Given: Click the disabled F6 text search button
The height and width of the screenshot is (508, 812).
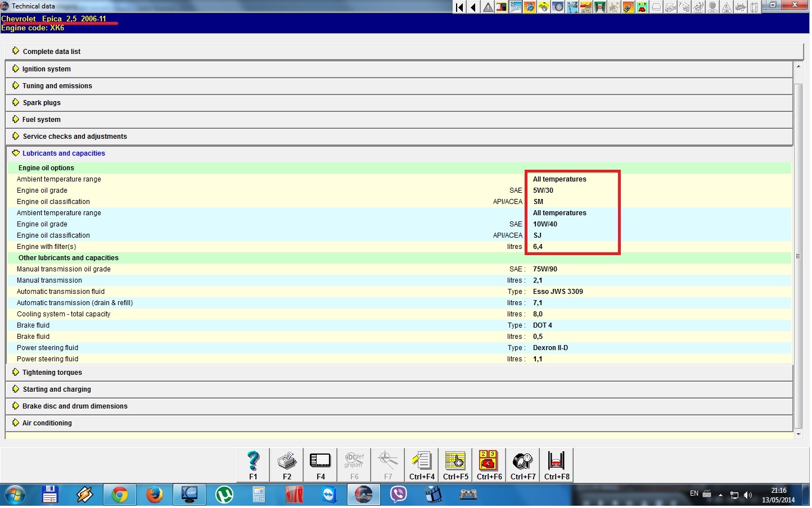Looking at the screenshot, I should [x=354, y=465].
